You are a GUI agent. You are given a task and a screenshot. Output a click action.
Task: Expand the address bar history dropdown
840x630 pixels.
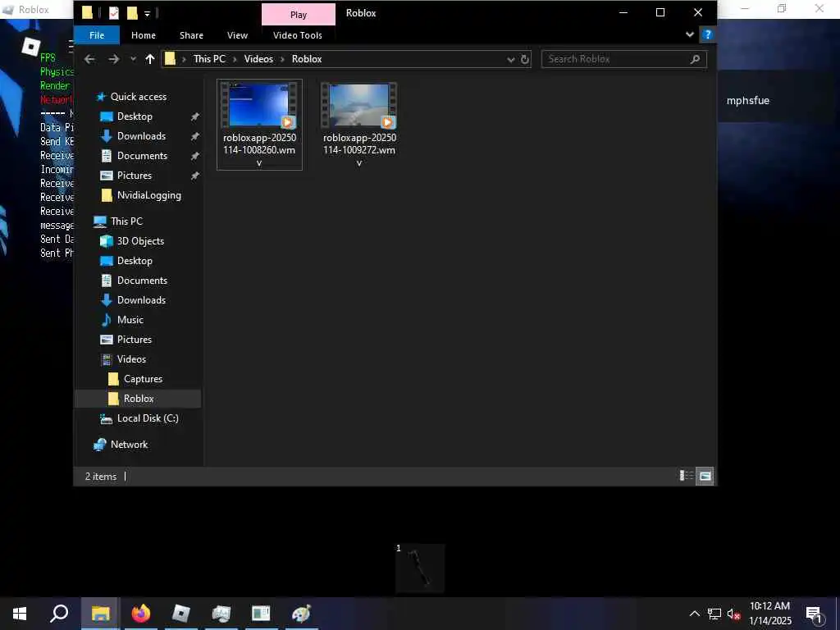pyautogui.click(x=510, y=59)
